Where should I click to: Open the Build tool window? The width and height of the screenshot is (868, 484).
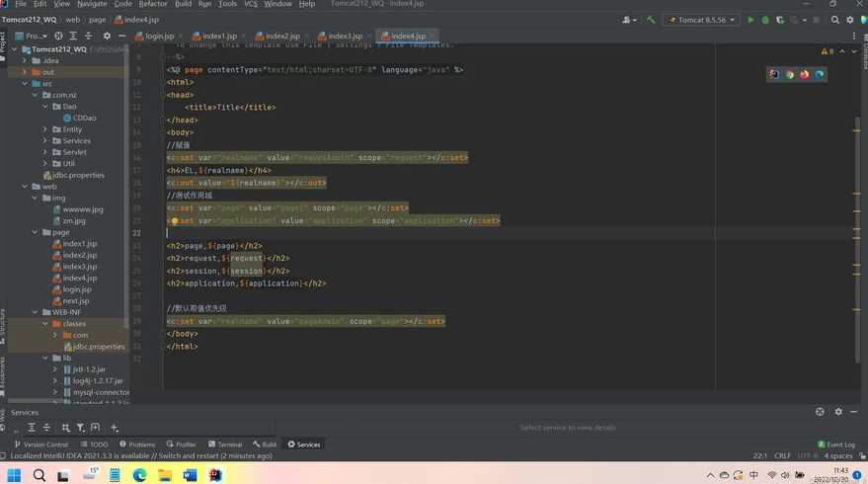pyautogui.click(x=265, y=444)
